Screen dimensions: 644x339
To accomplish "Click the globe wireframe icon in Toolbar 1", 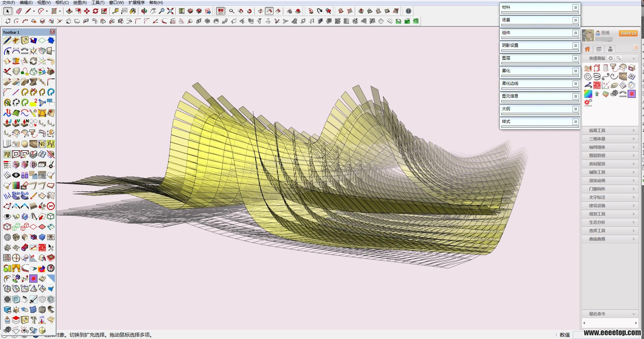I will click(7, 237).
